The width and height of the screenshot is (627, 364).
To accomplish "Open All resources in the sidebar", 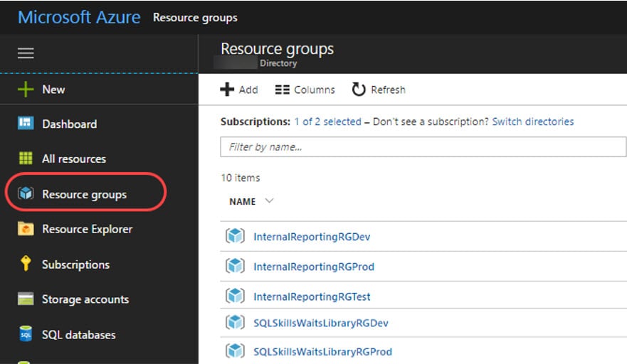I will [74, 159].
